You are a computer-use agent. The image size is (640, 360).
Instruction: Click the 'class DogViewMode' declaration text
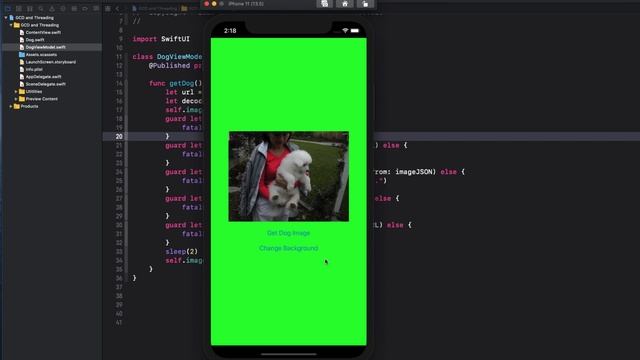167,57
